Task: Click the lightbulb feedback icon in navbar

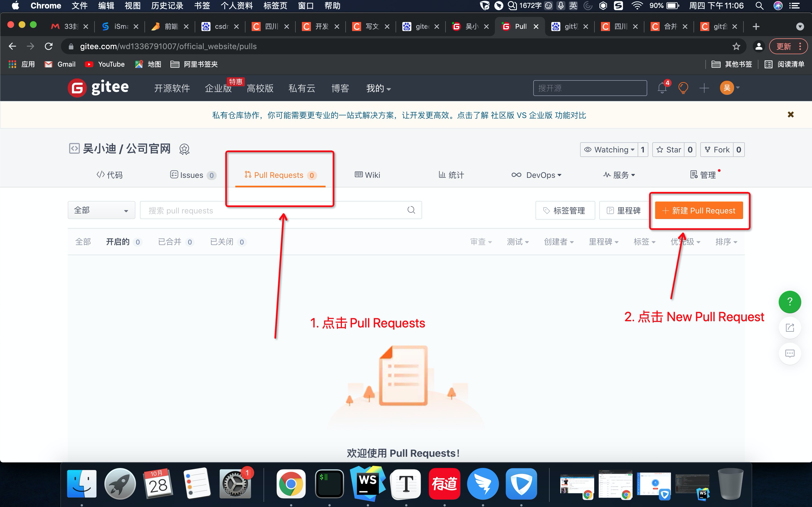Action: 683,88
